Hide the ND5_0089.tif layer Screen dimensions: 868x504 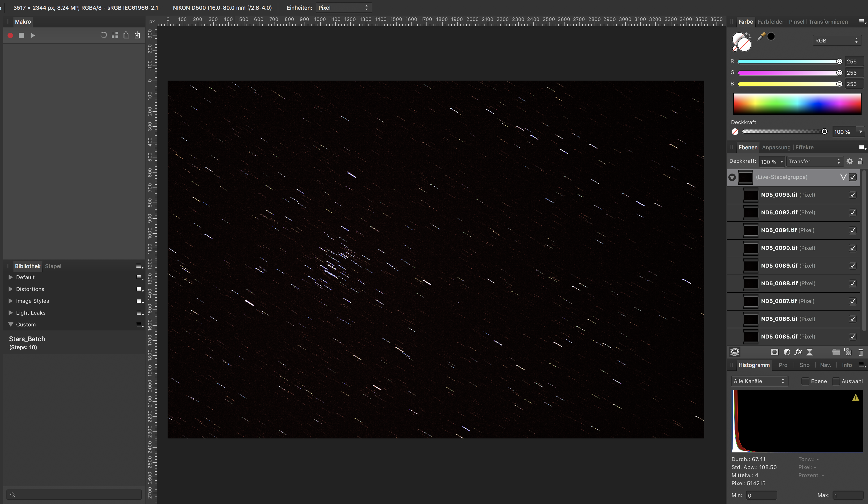tap(852, 266)
